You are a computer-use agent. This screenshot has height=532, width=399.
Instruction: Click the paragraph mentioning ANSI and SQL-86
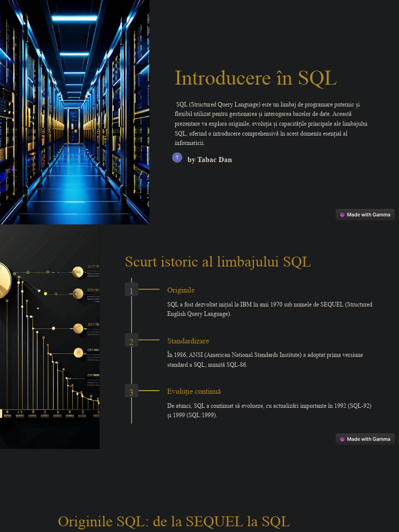[x=265, y=360]
